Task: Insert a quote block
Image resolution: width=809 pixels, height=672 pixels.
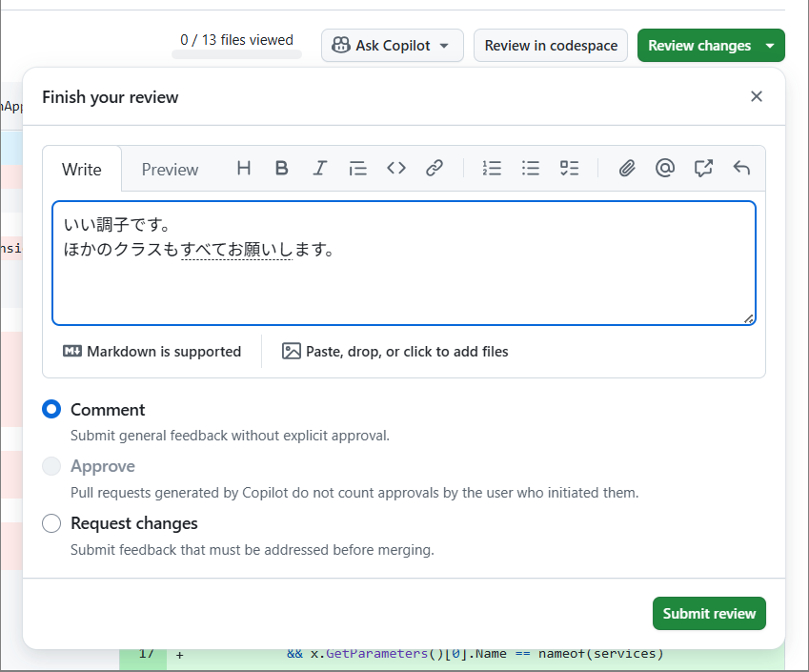Action: point(358,169)
